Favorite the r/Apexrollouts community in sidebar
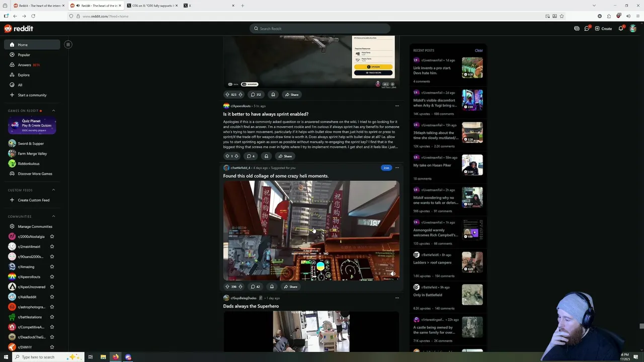 pyautogui.click(x=52, y=277)
